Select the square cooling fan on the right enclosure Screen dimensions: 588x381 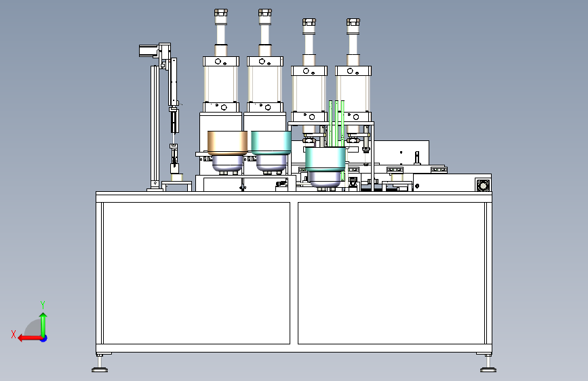coord(483,185)
